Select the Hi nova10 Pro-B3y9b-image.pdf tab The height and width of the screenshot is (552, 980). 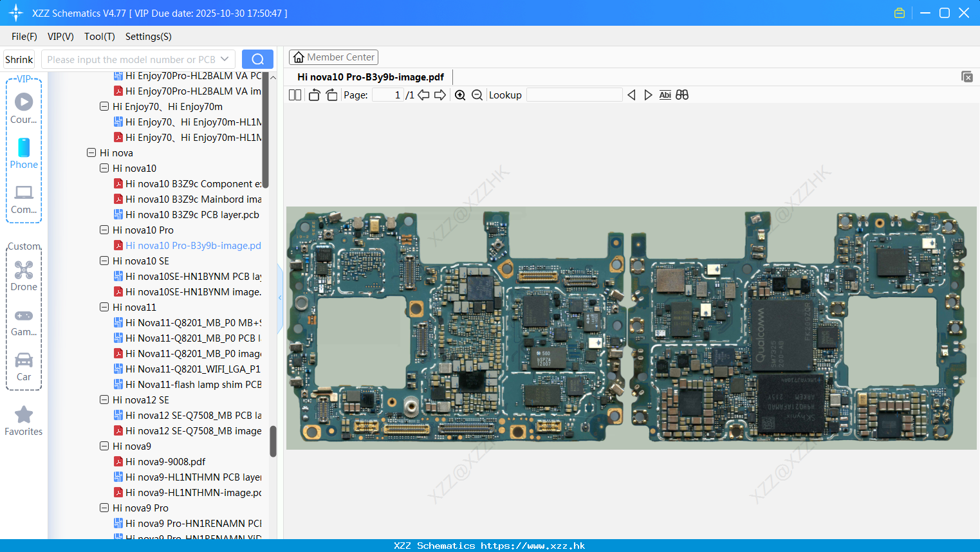(371, 77)
